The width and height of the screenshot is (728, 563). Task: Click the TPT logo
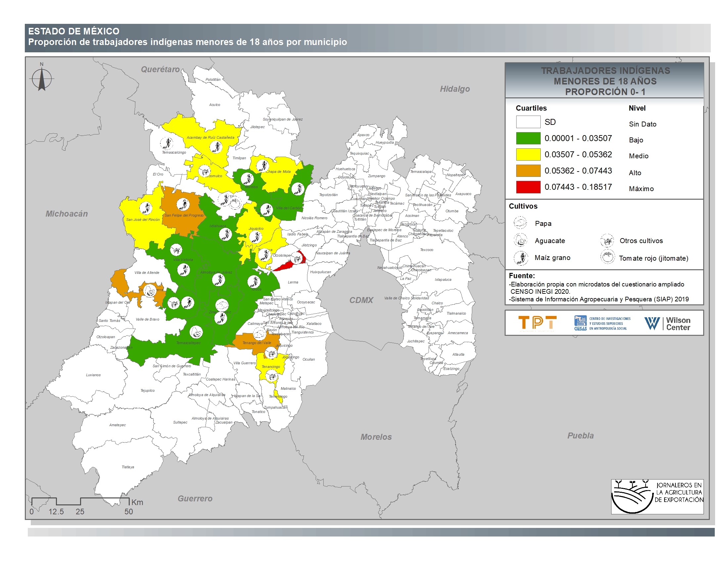[x=537, y=323]
